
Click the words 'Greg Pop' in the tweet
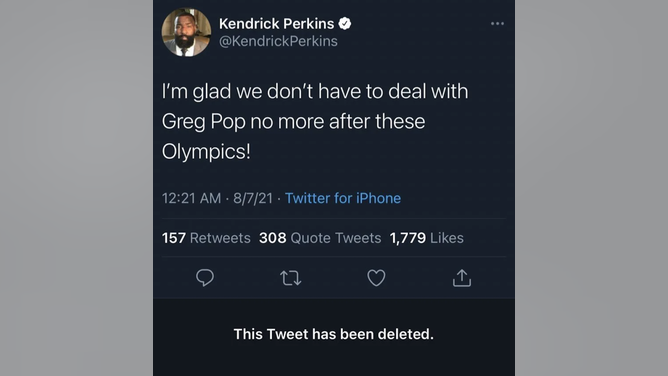pos(204,122)
